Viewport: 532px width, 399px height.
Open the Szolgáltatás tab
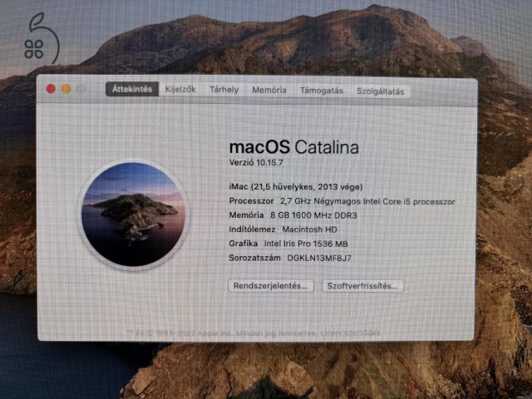pos(380,91)
